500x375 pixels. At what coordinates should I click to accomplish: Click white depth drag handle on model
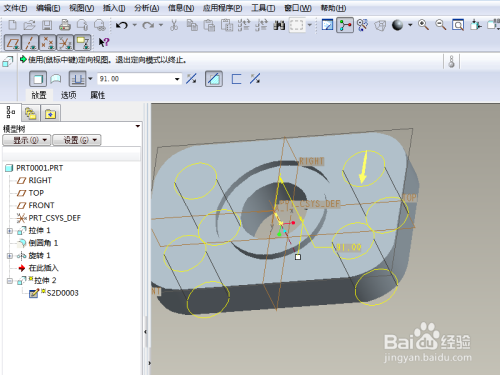tap(298, 257)
